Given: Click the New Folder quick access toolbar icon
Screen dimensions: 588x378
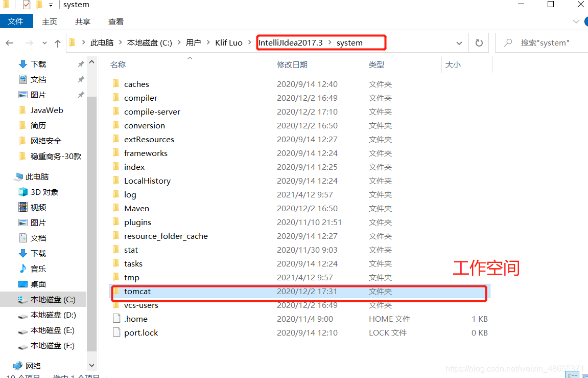Looking at the screenshot, I should click(x=38, y=5).
